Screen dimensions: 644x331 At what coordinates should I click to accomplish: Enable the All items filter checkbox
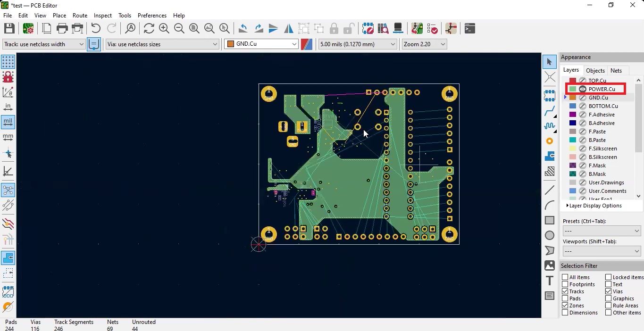click(565, 277)
